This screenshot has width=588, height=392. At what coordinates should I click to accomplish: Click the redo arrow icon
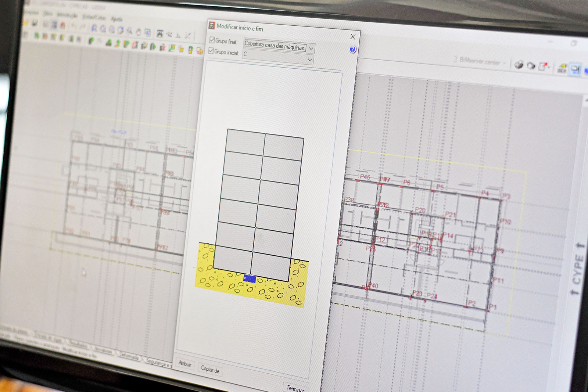tap(82, 27)
